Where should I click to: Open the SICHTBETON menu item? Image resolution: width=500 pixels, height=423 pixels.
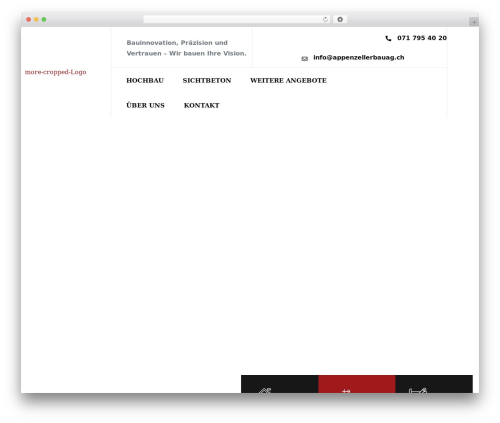coord(207,80)
